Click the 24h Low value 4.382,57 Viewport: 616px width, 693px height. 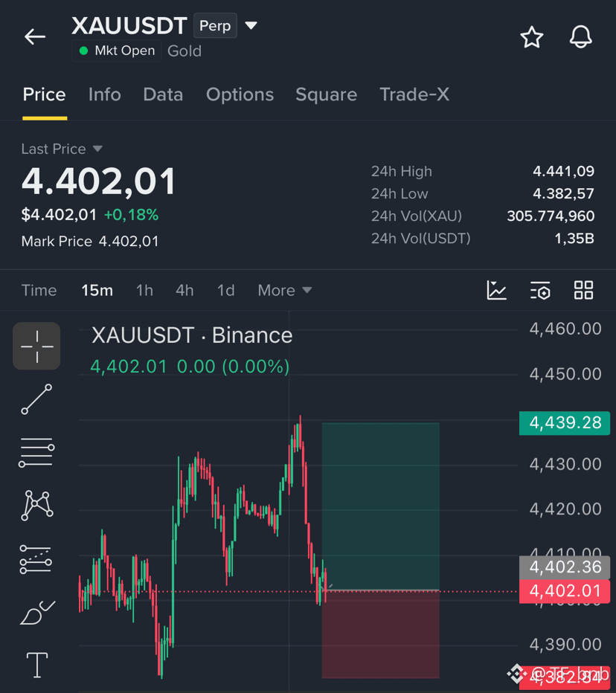tap(563, 193)
